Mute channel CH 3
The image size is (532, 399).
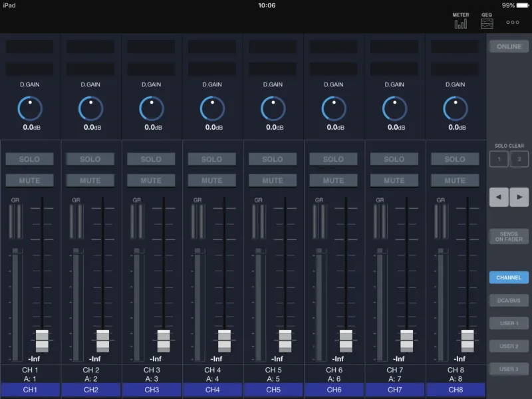click(151, 180)
